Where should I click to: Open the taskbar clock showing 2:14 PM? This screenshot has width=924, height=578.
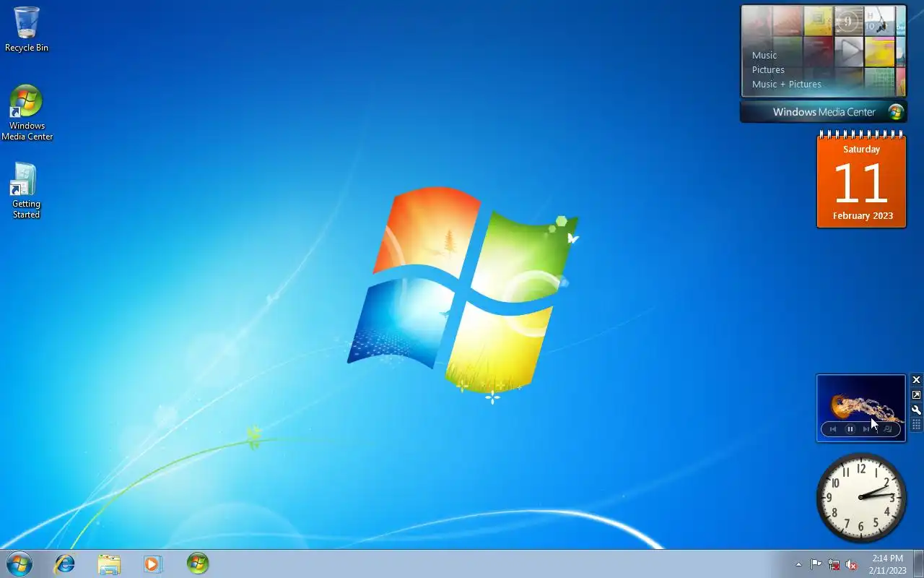[887, 564]
